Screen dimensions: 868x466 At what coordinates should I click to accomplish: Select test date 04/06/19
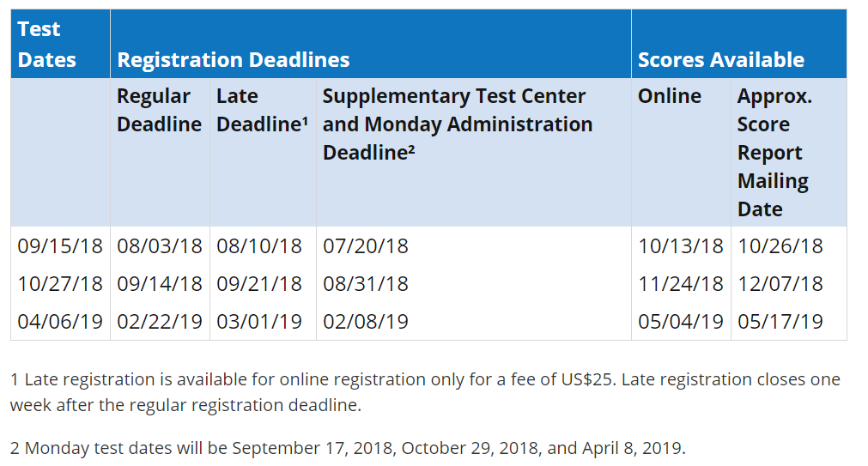click(60, 322)
